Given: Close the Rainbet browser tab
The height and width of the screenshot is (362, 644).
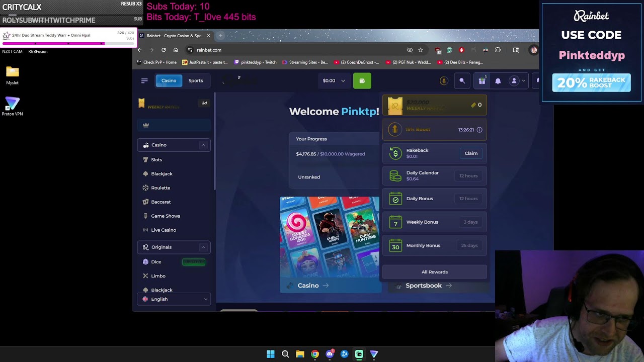Looking at the screenshot, I should [208, 36].
